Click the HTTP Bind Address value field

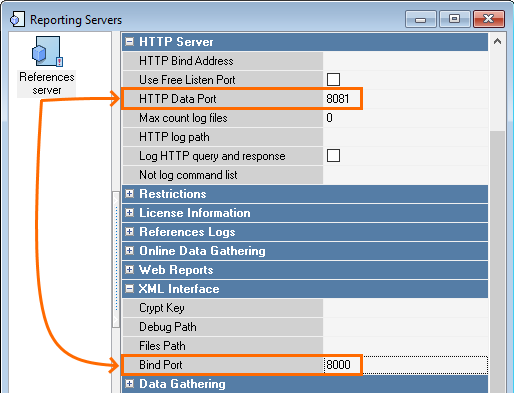[x=405, y=61]
